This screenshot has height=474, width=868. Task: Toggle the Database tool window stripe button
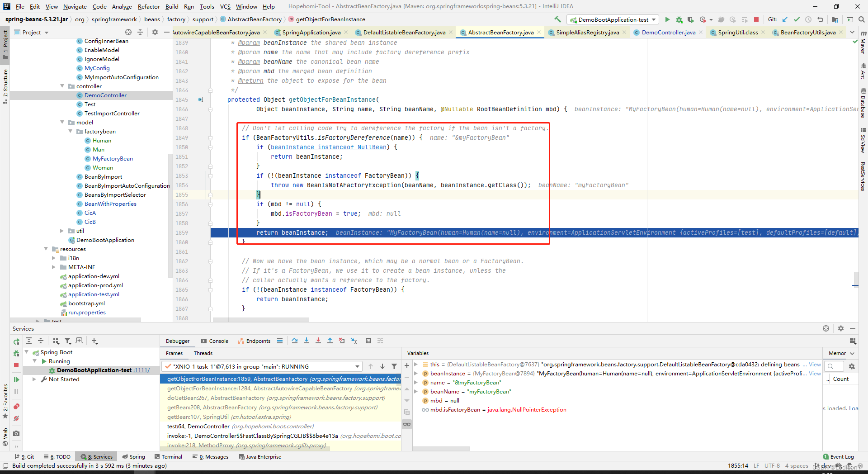coord(863,103)
